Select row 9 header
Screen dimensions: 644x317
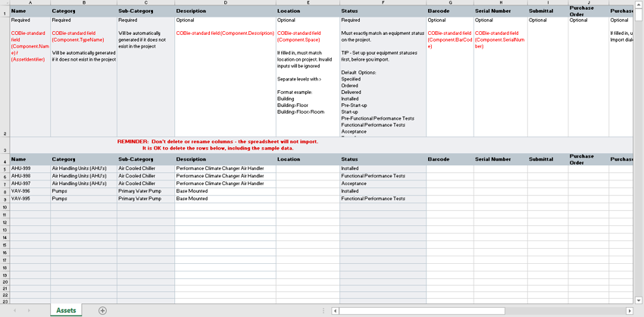[x=5, y=199]
